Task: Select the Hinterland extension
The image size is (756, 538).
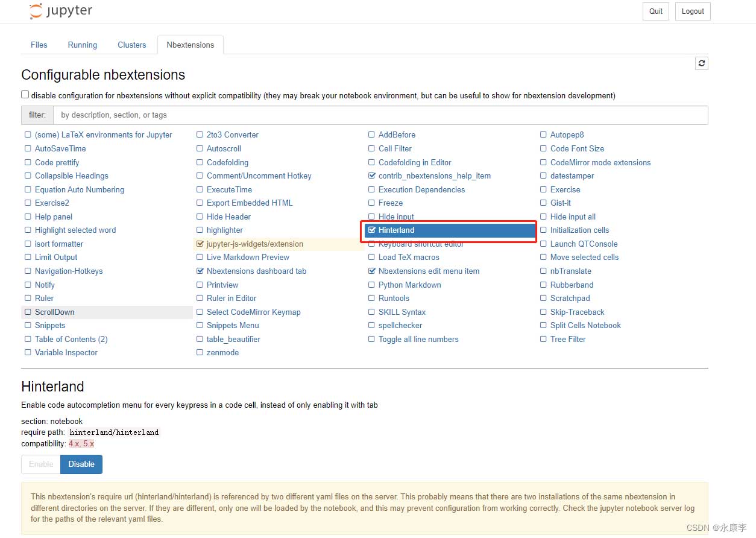Action: [x=450, y=230]
